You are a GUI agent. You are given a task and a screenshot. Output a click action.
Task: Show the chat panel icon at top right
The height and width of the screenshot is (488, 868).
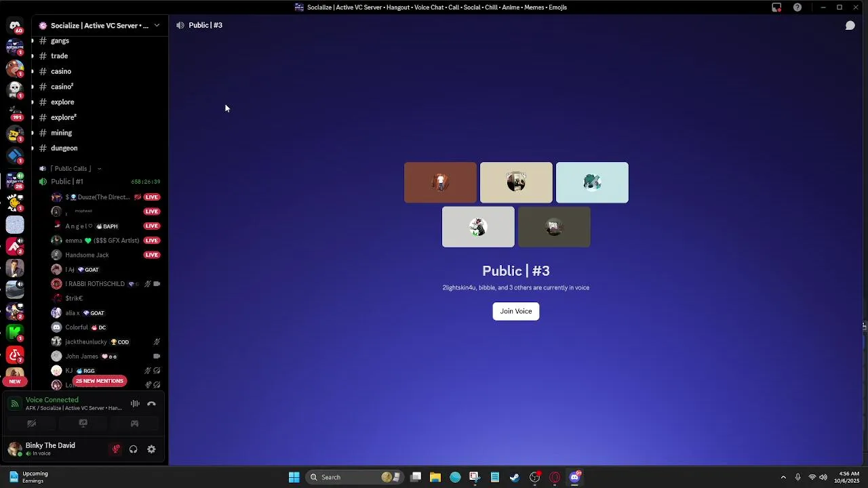(850, 25)
